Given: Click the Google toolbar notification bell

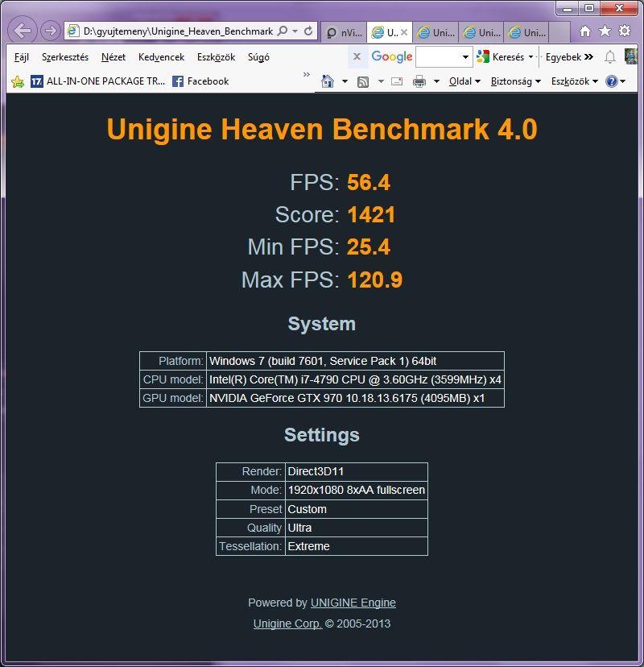Looking at the screenshot, I should tap(610, 56).
